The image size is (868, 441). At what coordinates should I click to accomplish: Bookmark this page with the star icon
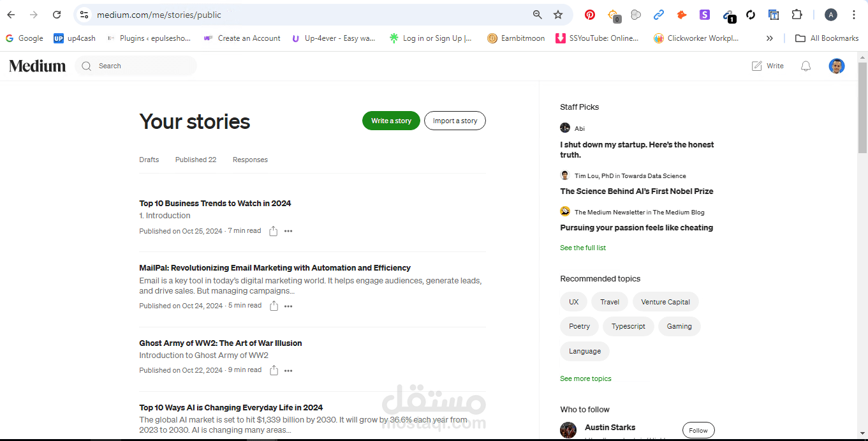(x=558, y=15)
